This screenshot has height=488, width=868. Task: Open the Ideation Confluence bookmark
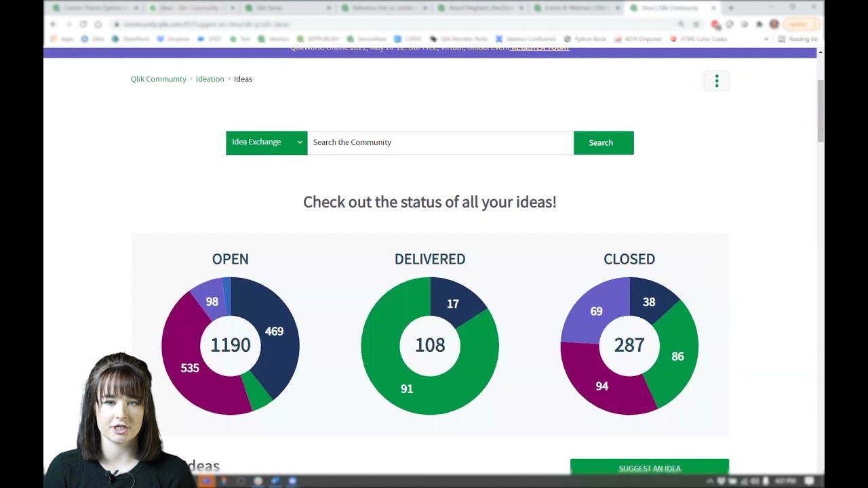526,39
